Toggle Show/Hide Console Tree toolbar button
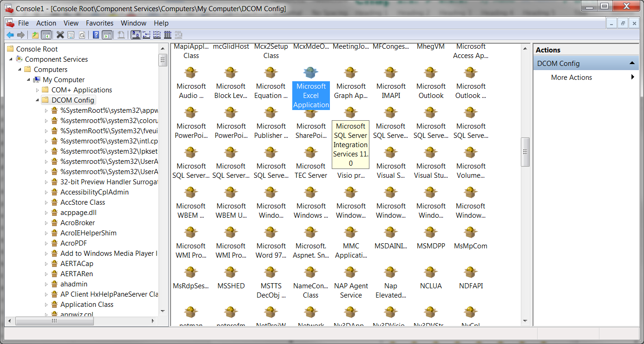 coord(46,35)
